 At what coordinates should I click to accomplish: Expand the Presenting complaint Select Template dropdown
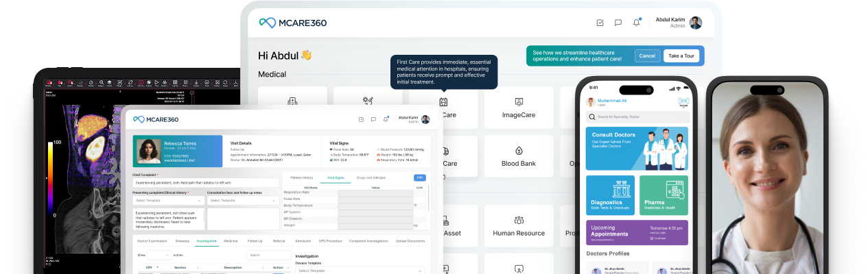tap(168, 201)
